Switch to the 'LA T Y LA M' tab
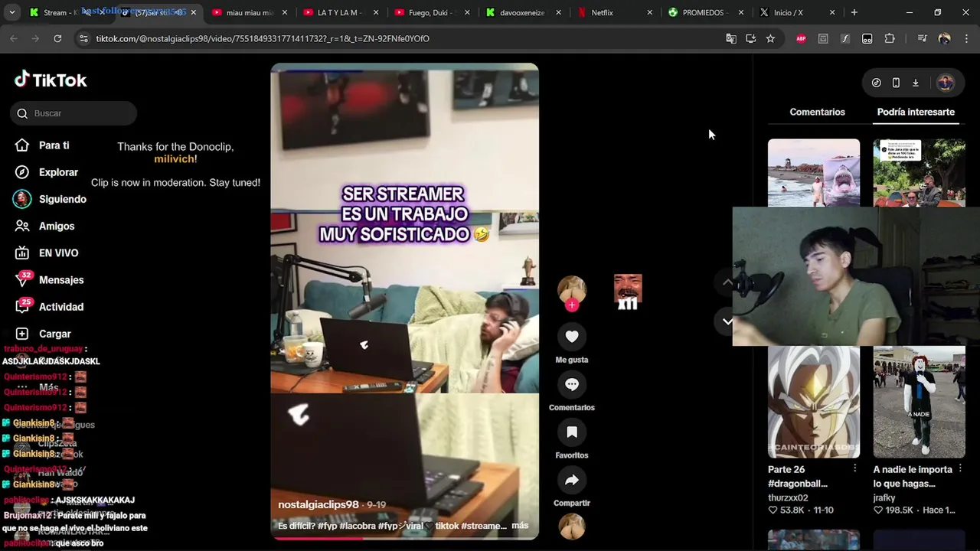Screen dimensions: 980x551 [x=342, y=12]
